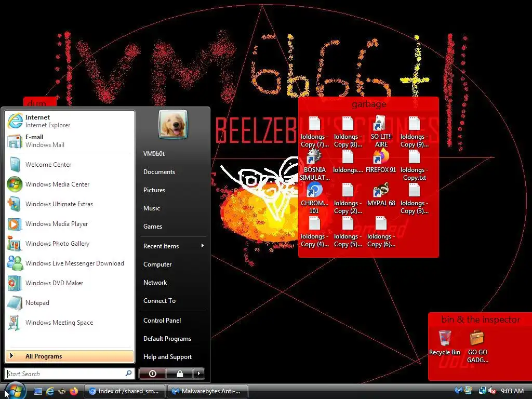
Task: Open Internet Explorer from the Start menu
Action: coord(70,121)
